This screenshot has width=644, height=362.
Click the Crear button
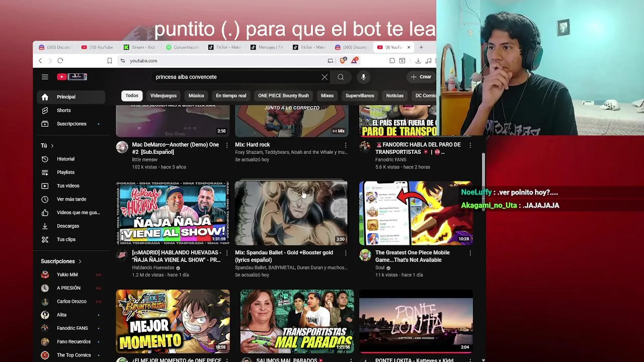421,77
